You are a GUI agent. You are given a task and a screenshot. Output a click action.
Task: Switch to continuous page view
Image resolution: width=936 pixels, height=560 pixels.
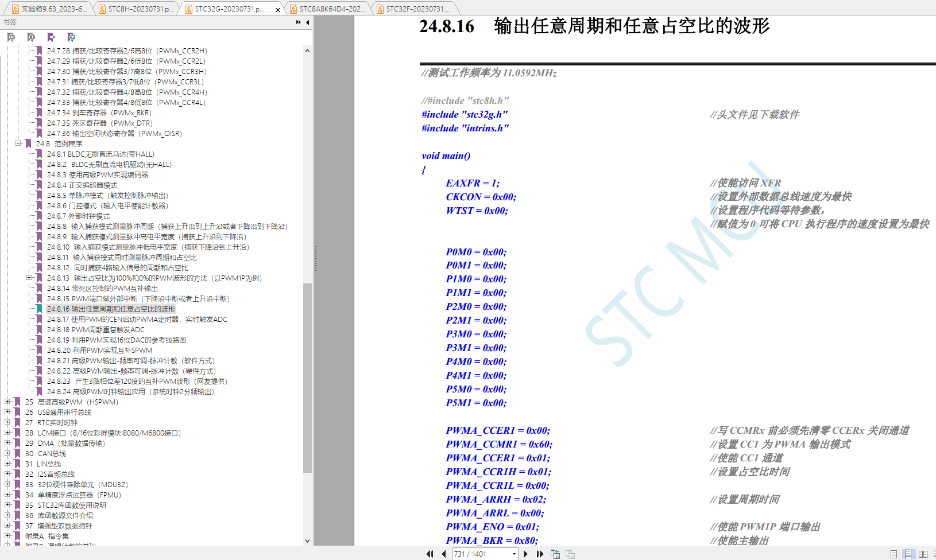pyautogui.click(x=908, y=554)
